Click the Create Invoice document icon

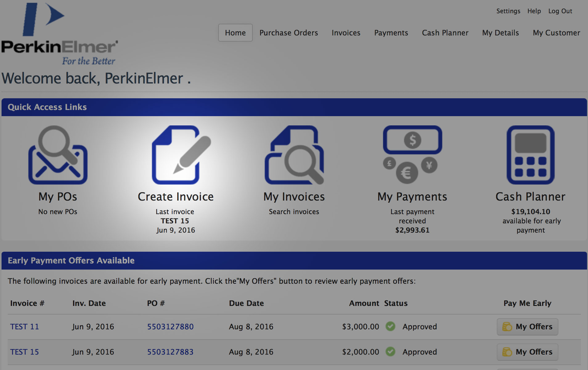pyautogui.click(x=182, y=155)
